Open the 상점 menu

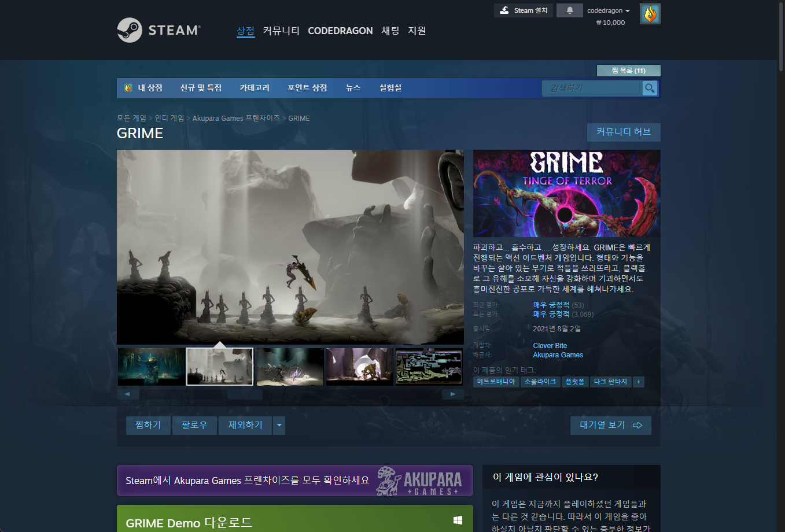pos(245,31)
